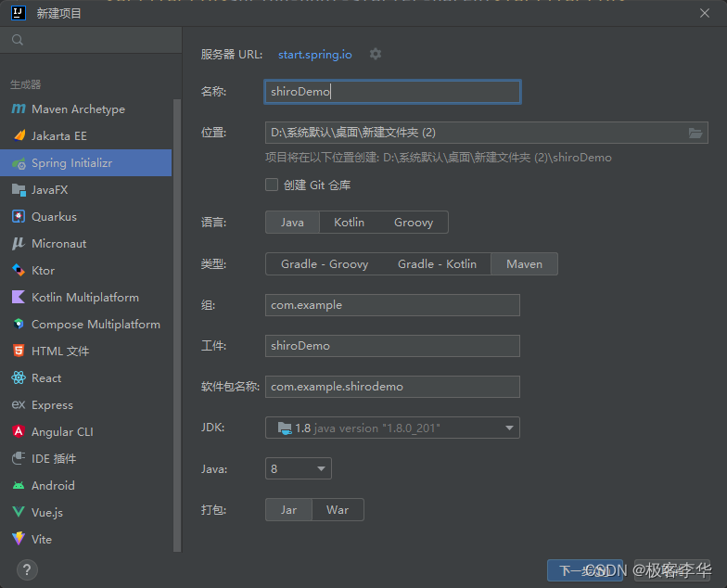Click the Jakarta EE icon
This screenshot has width=727, height=588.
tap(19, 135)
